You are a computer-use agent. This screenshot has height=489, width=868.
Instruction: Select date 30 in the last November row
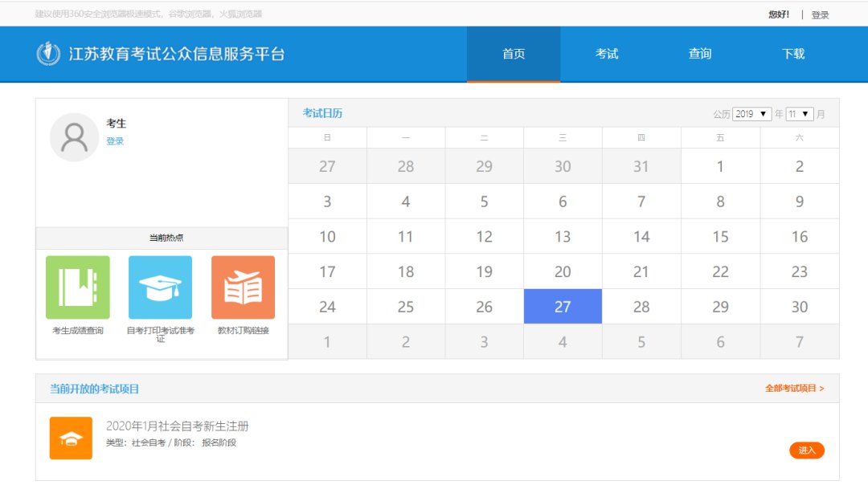tap(799, 307)
